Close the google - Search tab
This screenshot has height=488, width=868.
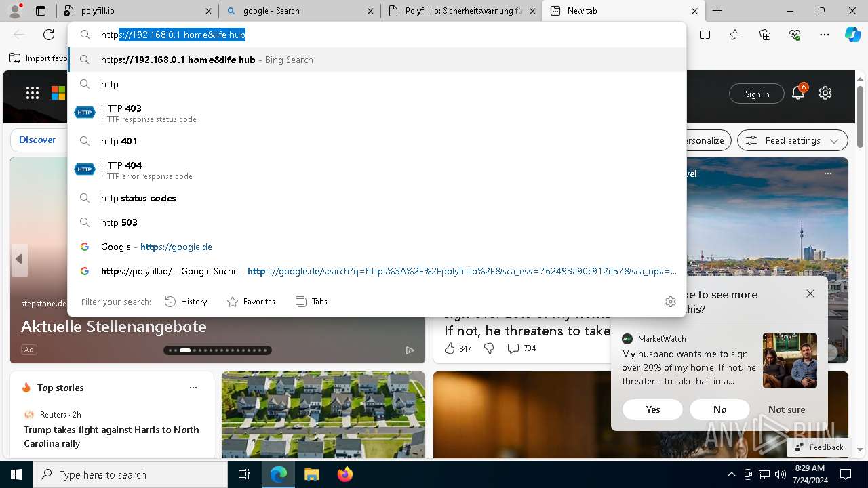click(x=370, y=11)
